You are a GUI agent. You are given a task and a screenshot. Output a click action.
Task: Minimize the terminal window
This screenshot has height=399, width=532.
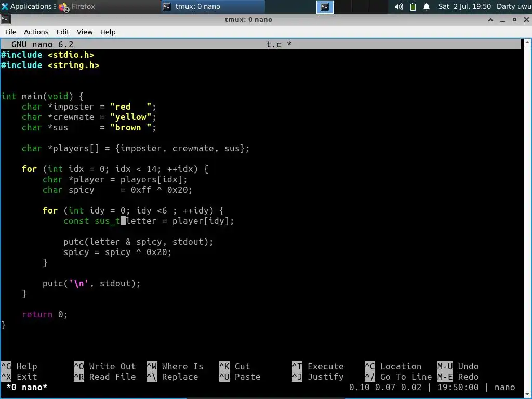502,20
